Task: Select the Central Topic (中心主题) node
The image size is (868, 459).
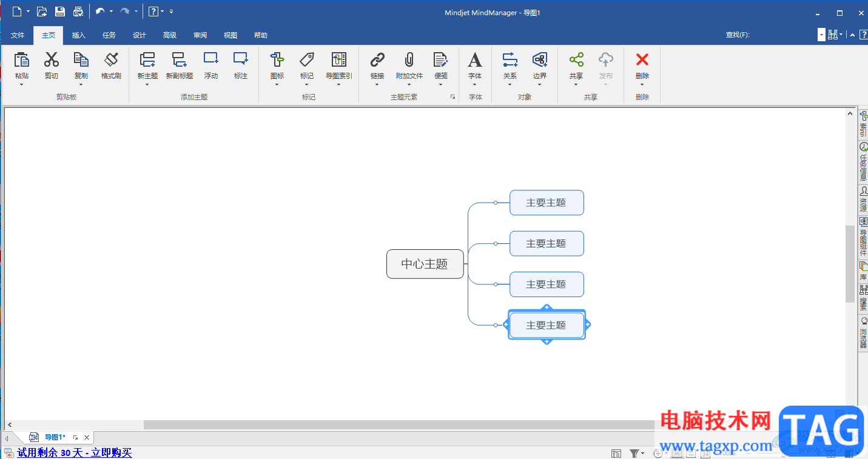Action: [x=425, y=264]
